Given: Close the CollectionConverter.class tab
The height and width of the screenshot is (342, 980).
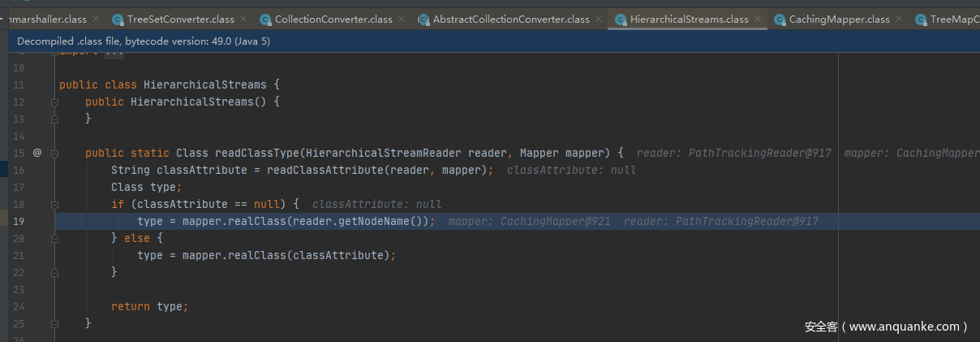Looking at the screenshot, I should click(x=402, y=19).
